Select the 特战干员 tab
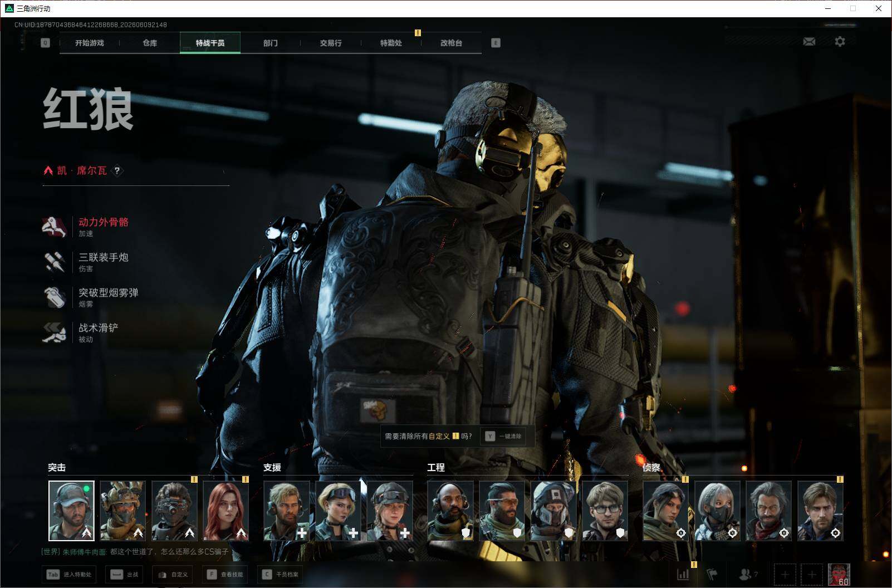This screenshot has height=588, width=892. point(210,43)
